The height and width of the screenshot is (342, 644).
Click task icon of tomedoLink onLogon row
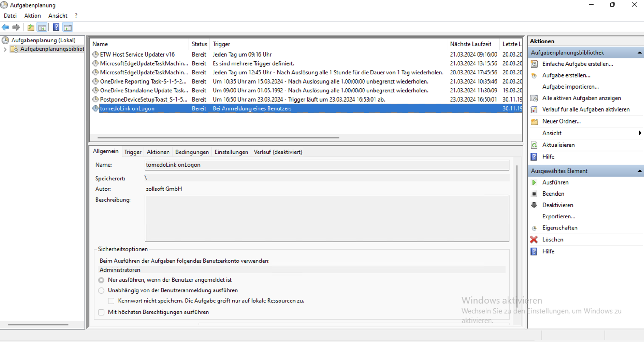tap(96, 108)
